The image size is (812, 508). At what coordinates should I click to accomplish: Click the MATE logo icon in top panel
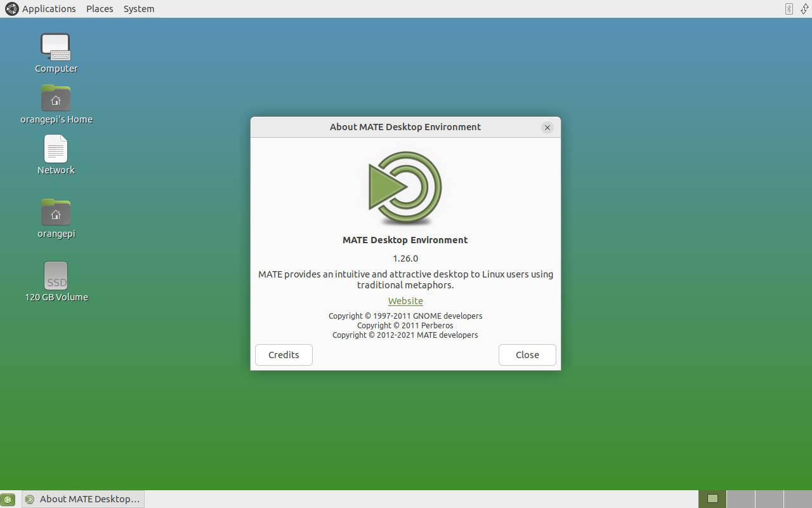click(x=11, y=9)
